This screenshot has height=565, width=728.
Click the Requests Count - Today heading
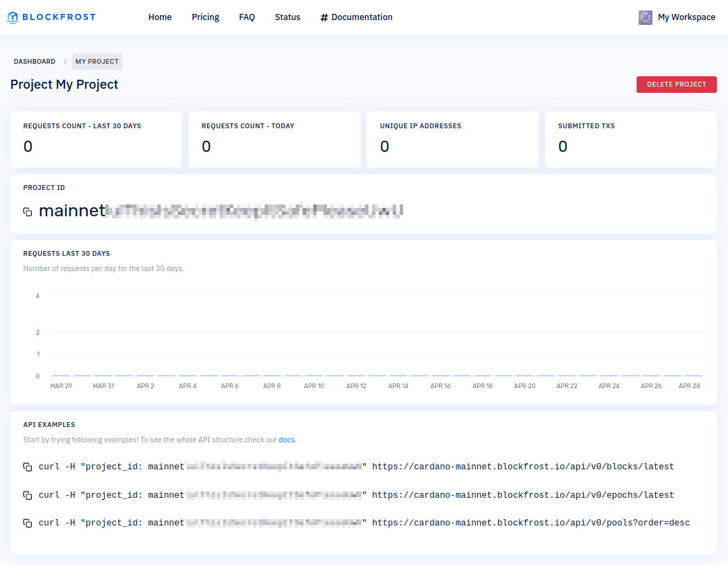coord(248,126)
